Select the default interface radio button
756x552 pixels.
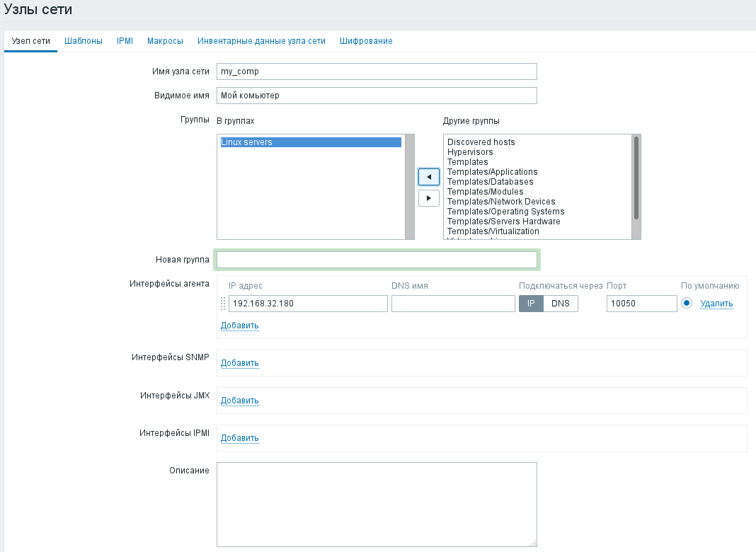(686, 304)
